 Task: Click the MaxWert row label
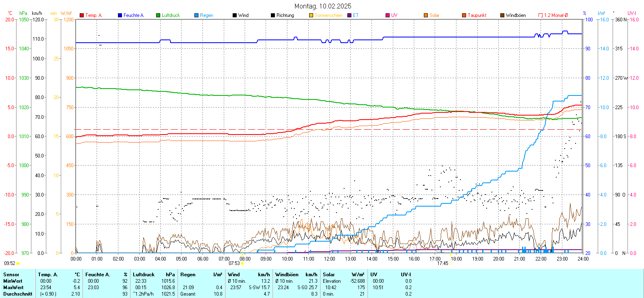point(13,288)
